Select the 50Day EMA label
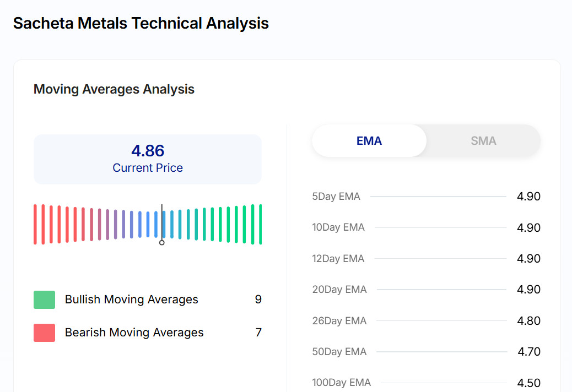This screenshot has height=392, width=572. pyautogui.click(x=339, y=352)
